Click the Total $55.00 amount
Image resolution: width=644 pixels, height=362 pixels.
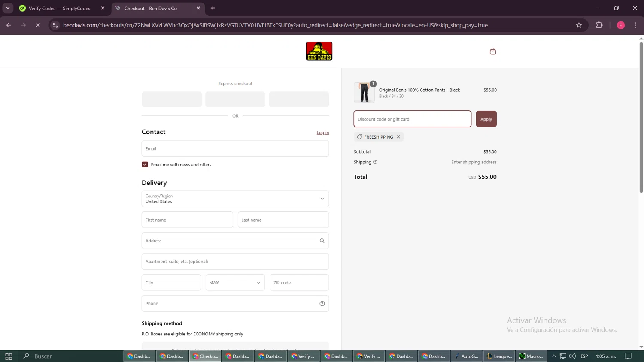click(487, 177)
